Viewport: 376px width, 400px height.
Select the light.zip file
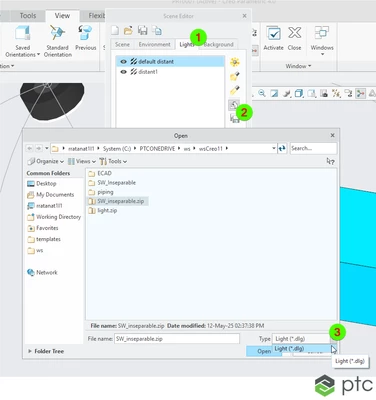[x=103, y=211]
